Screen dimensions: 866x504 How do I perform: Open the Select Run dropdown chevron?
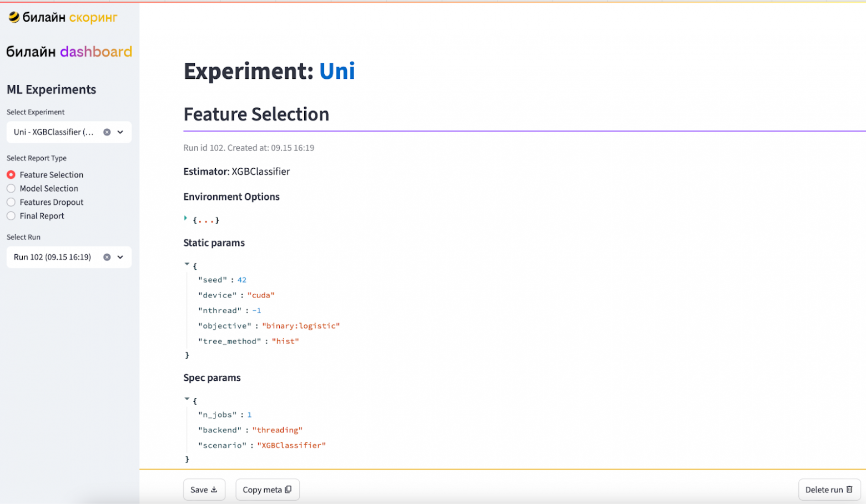tap(120, 257)
